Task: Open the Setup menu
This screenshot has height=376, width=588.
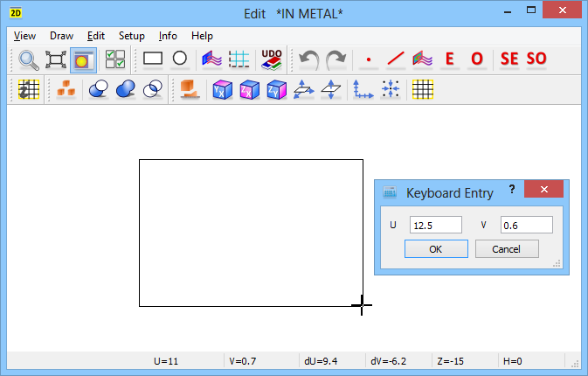Action: pyautogui.click(x=131, y=36)
